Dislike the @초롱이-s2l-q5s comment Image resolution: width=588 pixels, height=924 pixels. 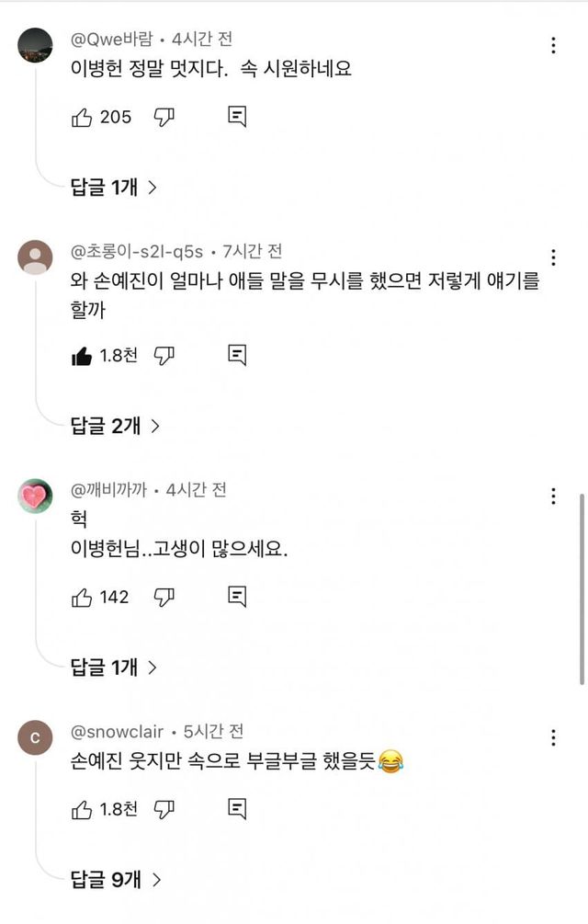164,356
